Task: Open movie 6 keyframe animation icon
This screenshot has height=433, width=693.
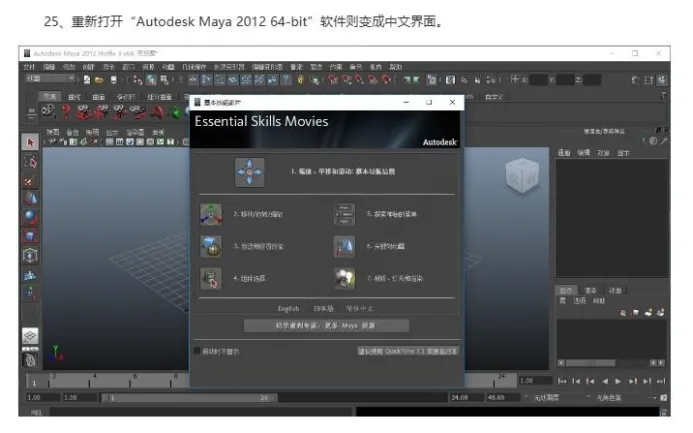Action: 344,247
